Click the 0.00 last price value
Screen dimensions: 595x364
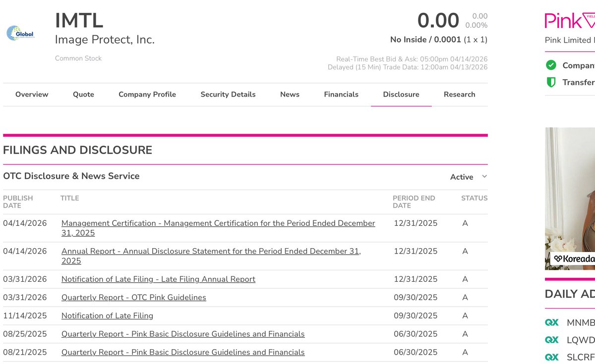(438, 21)
